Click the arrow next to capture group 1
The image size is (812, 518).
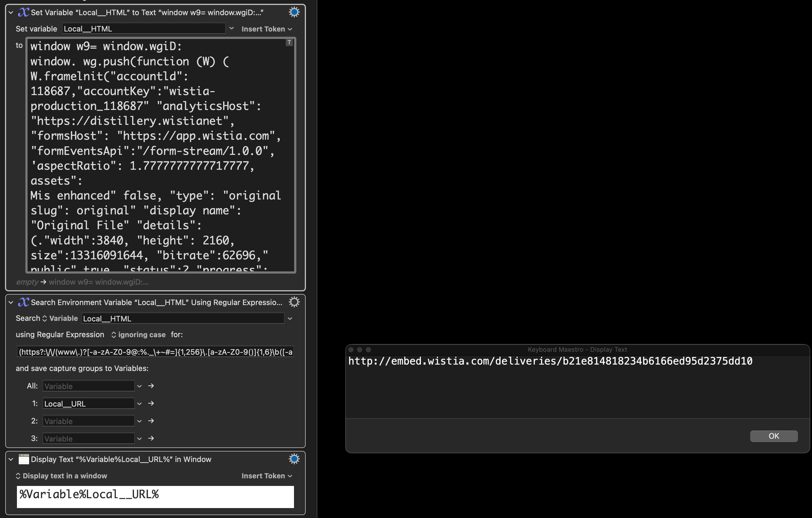tap(151, 403)
